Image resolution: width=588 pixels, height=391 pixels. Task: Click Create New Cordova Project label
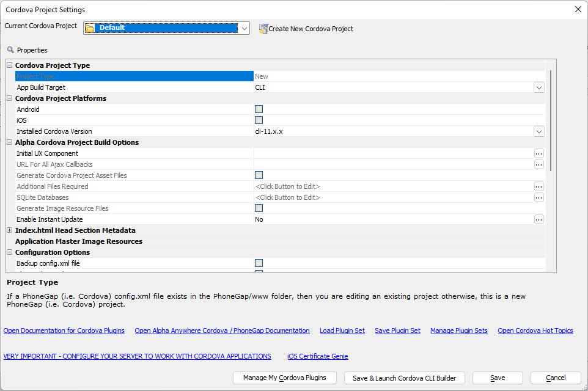point(311,29)
